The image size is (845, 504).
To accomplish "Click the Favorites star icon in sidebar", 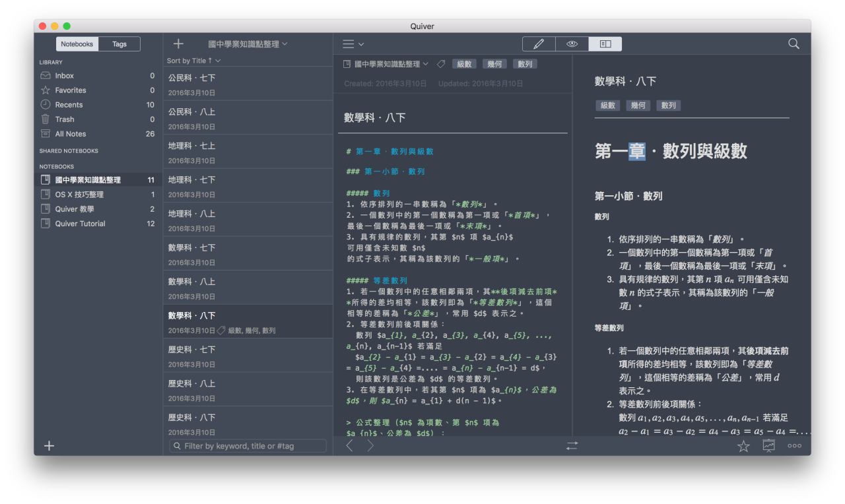I will tap(46, 90).
